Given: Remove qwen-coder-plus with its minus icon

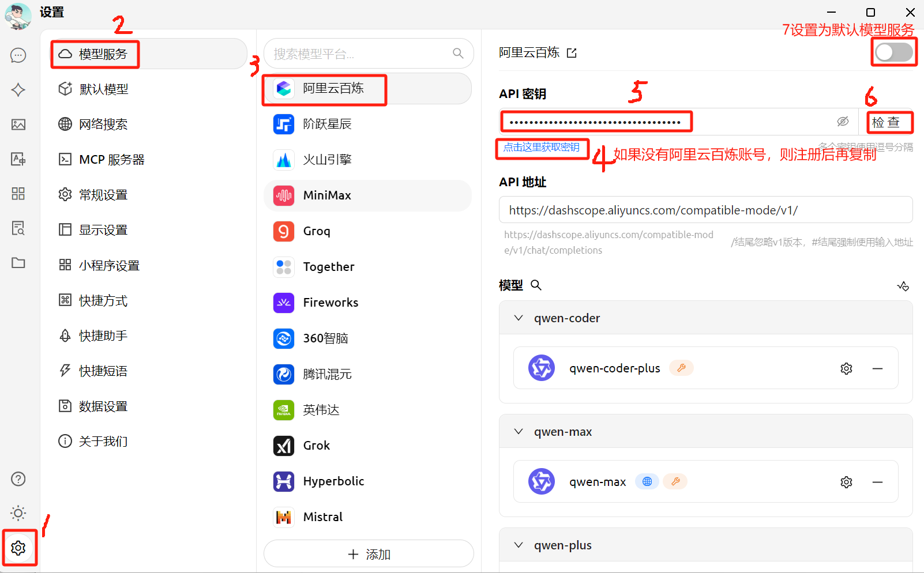Looking at the screenshot, I should [877, 368].
